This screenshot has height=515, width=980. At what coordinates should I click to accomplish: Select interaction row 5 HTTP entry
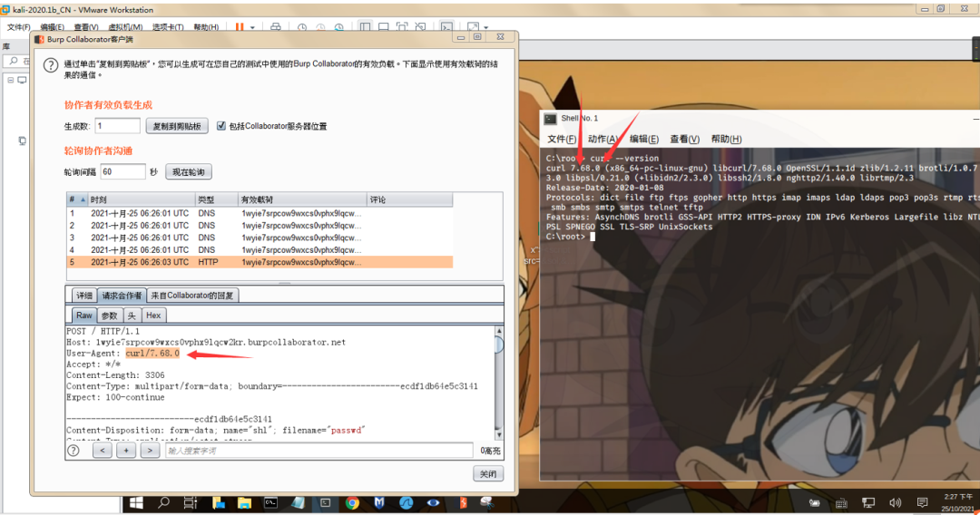260,262
